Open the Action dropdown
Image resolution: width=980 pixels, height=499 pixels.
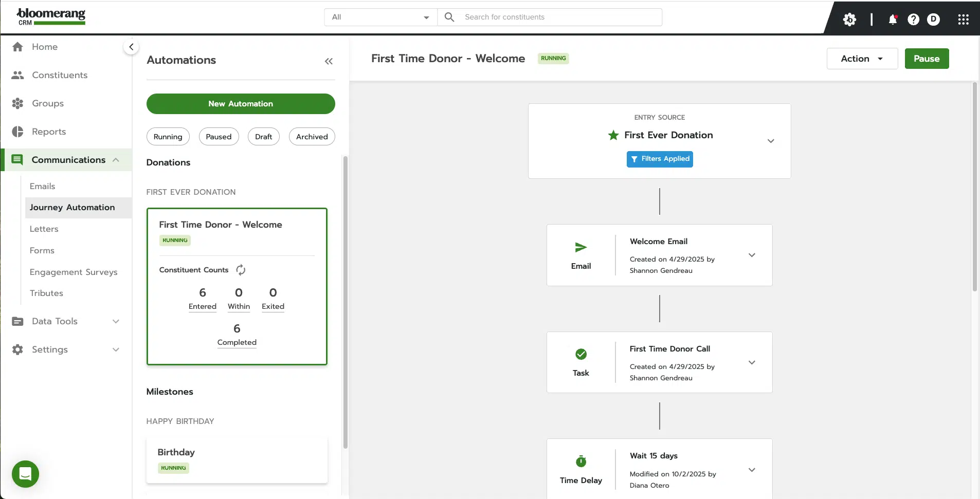click(x=861, y=59)
